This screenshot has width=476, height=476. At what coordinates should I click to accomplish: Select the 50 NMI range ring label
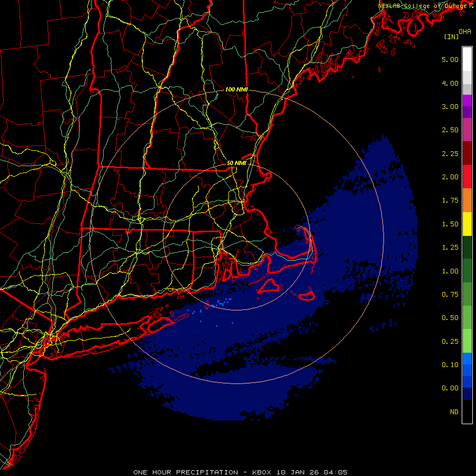[236, 163]
